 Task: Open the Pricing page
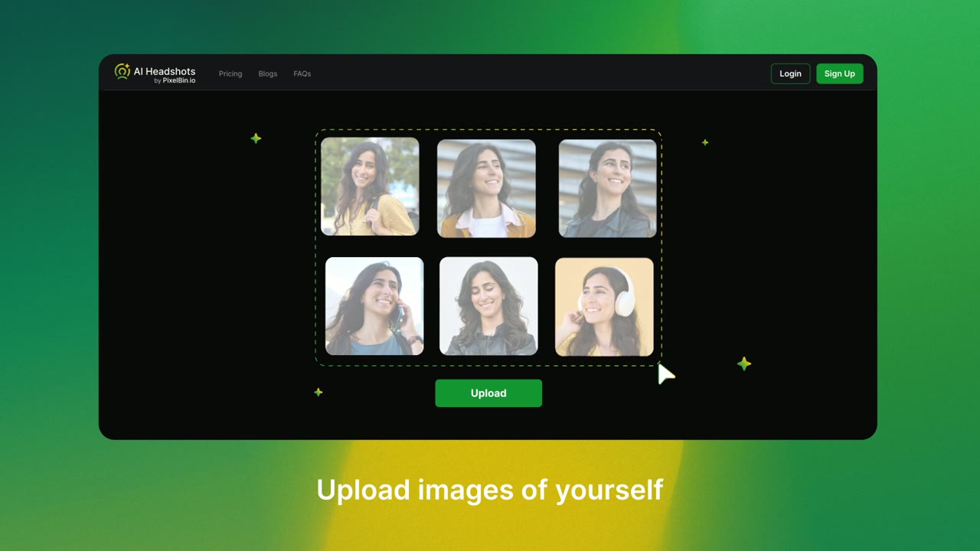(230, 74)
